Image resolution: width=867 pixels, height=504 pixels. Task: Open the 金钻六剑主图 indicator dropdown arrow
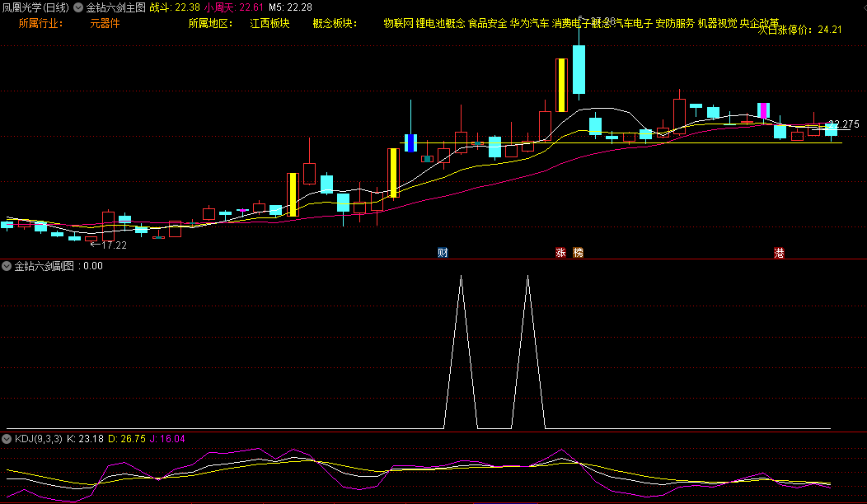click(78, 7)
